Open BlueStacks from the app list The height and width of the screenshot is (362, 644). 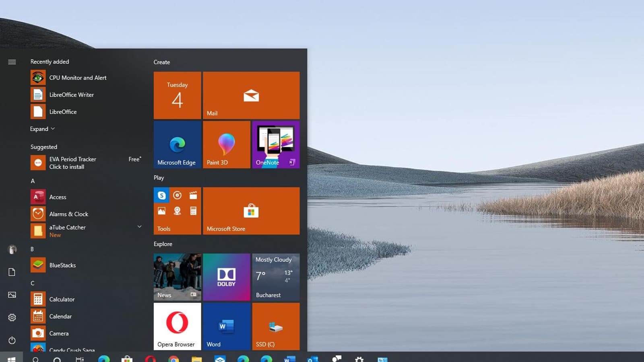pyautogui.click(x=87, y=265)
